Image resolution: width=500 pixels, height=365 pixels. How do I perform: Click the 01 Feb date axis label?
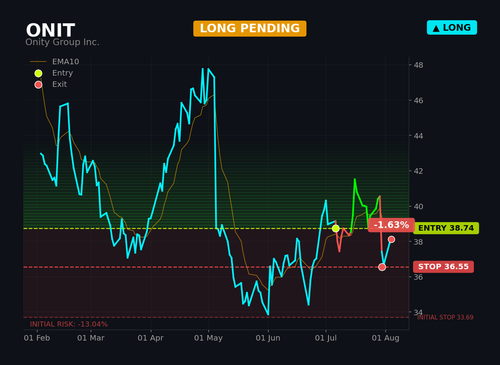pyautogui.click(x=37, y=338)
